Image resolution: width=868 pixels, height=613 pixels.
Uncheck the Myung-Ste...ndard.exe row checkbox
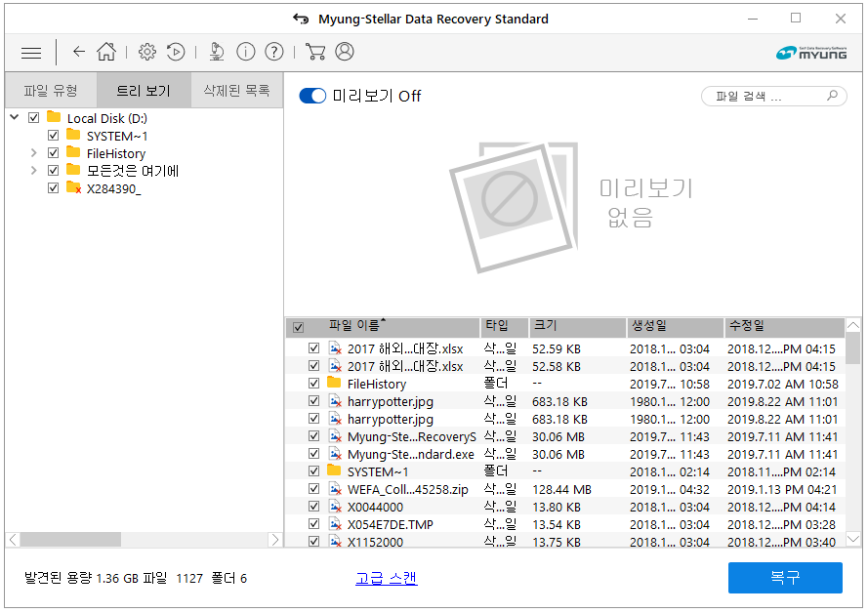point(313,454)
